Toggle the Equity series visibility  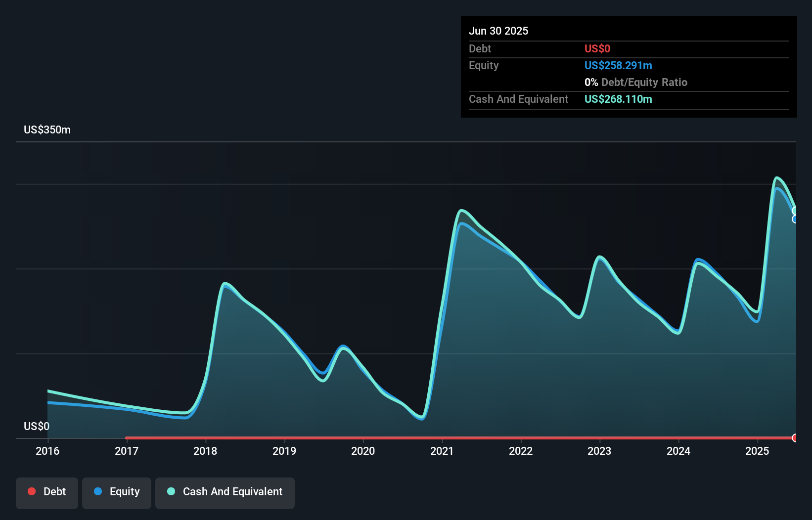[116, 492]
